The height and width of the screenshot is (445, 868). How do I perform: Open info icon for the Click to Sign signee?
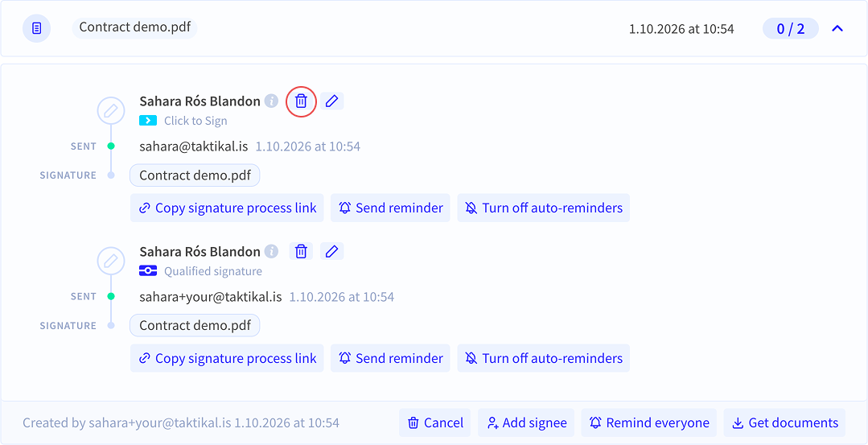click(271, 101)
